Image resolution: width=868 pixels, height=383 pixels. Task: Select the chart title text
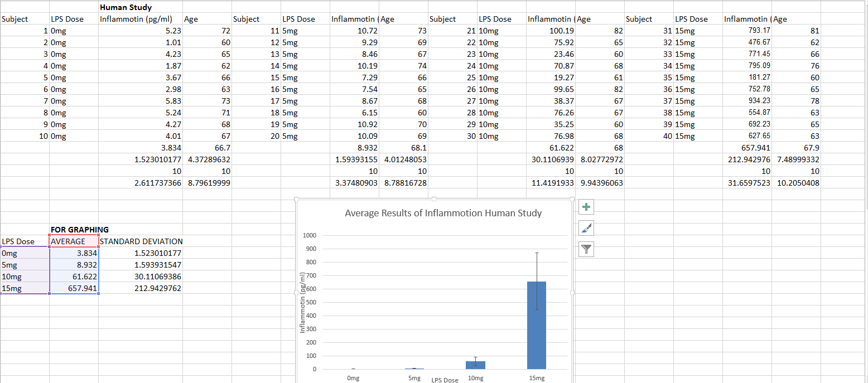click(x=443, y=213)
